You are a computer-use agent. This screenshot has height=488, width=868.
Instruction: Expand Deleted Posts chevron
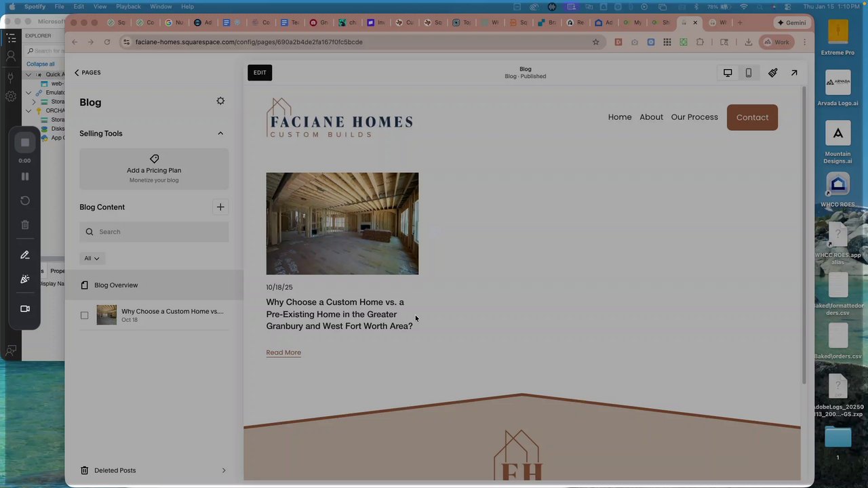pyautogui.click(x=224, y=470)
